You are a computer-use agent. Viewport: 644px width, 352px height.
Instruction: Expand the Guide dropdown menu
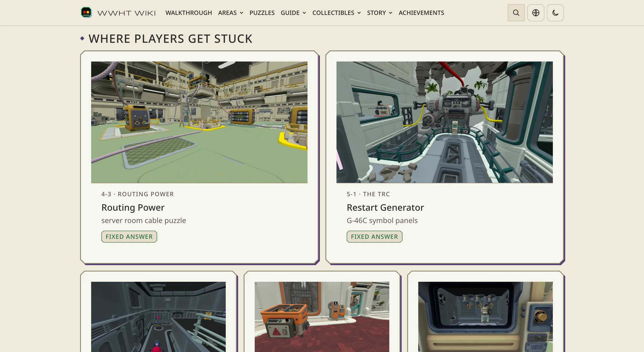point(293,13)
